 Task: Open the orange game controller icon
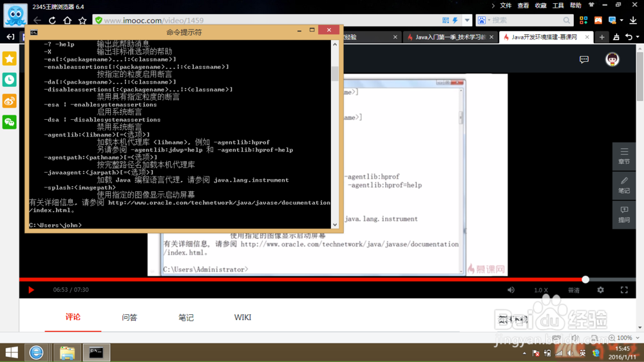[x=598, y=20]
